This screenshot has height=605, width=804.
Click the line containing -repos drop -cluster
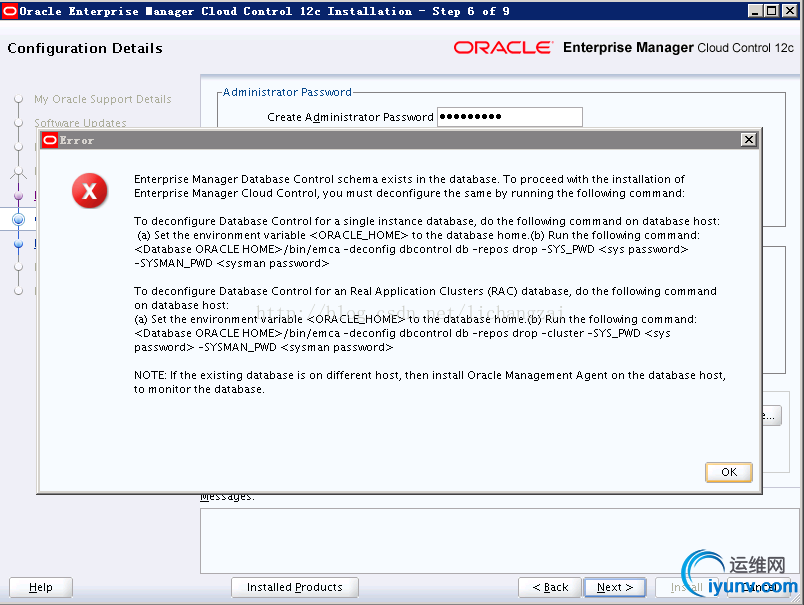pos(402,333)
